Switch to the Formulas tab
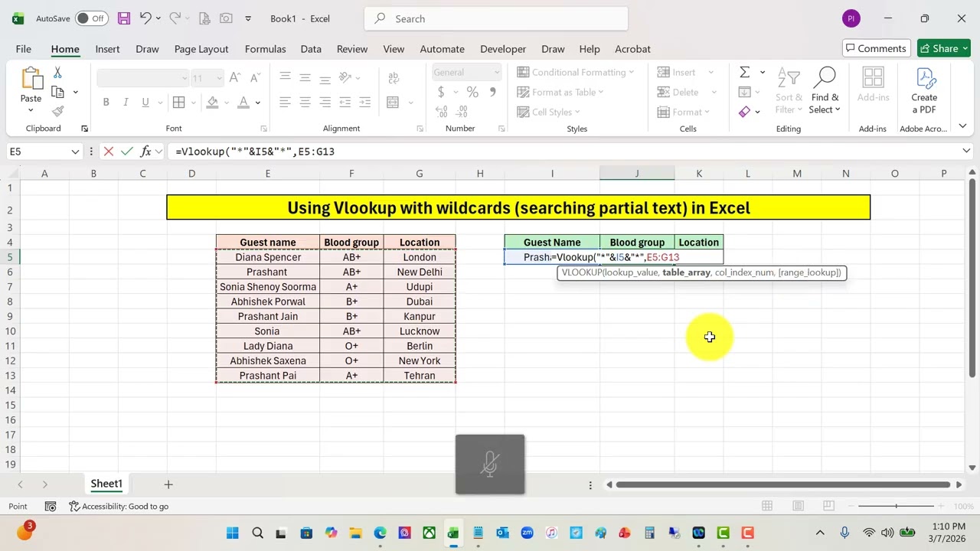The image size is (980, 551). coord(265,49)
